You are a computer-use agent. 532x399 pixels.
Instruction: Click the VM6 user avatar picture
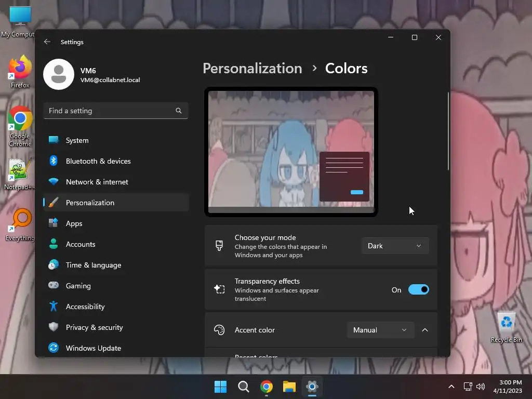pyautogui.click(x=59, y=74)
